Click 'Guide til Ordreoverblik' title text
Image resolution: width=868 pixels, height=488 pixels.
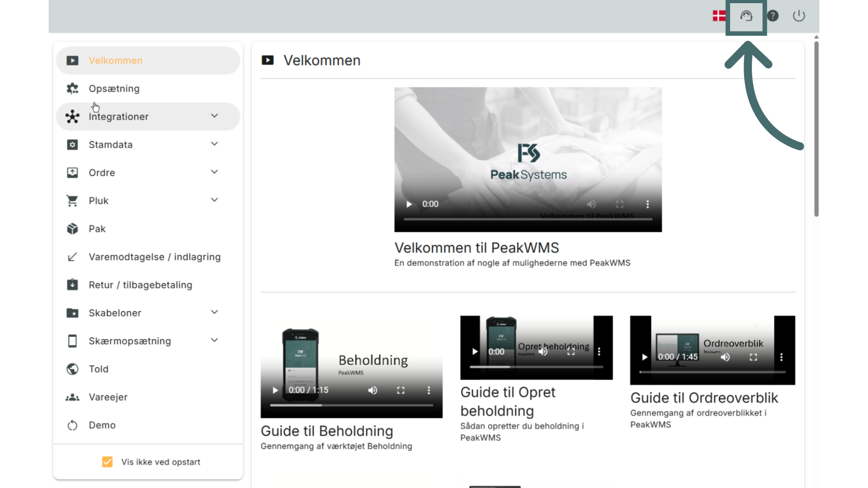[704, 398]
